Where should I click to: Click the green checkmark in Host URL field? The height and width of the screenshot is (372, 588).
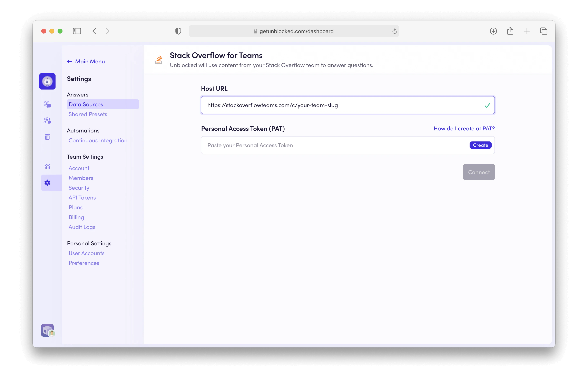(487, 105)
